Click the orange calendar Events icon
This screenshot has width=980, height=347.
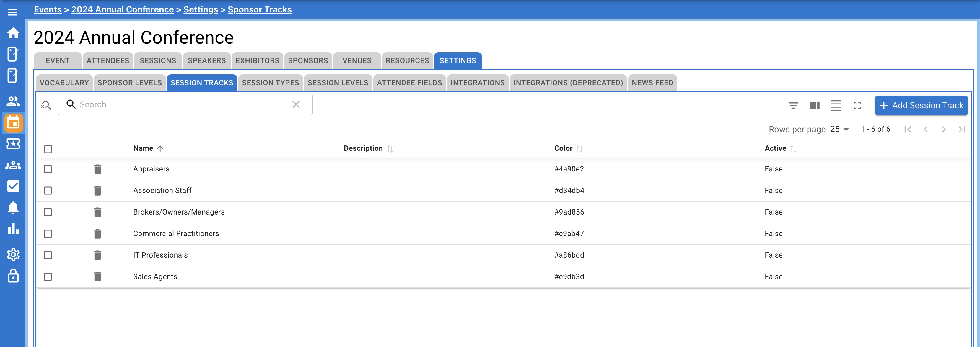(13, 123)
